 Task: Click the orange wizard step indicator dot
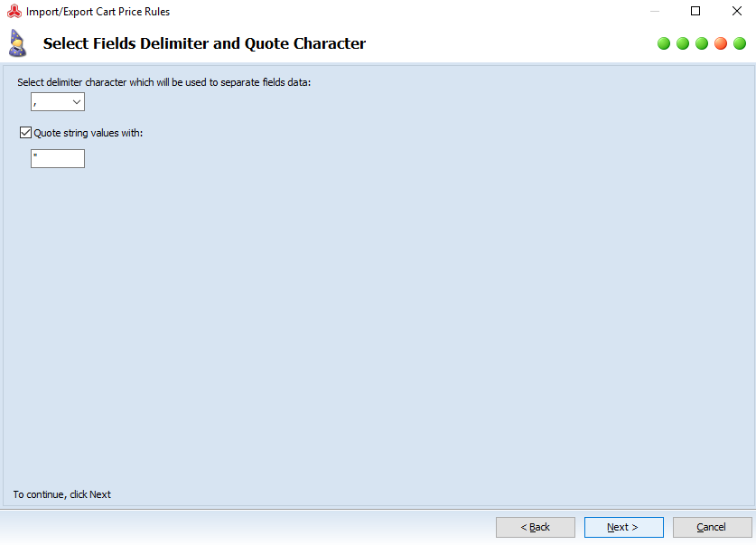click(721, 43)
